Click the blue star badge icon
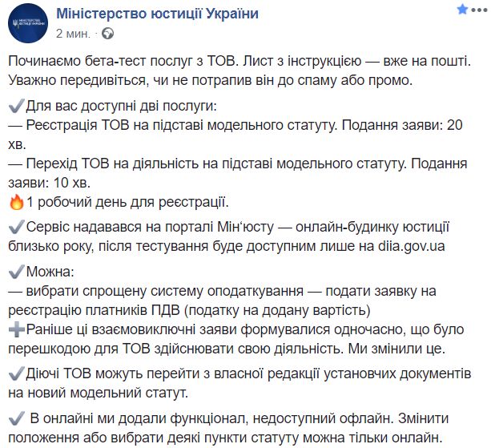 point(462,10)
